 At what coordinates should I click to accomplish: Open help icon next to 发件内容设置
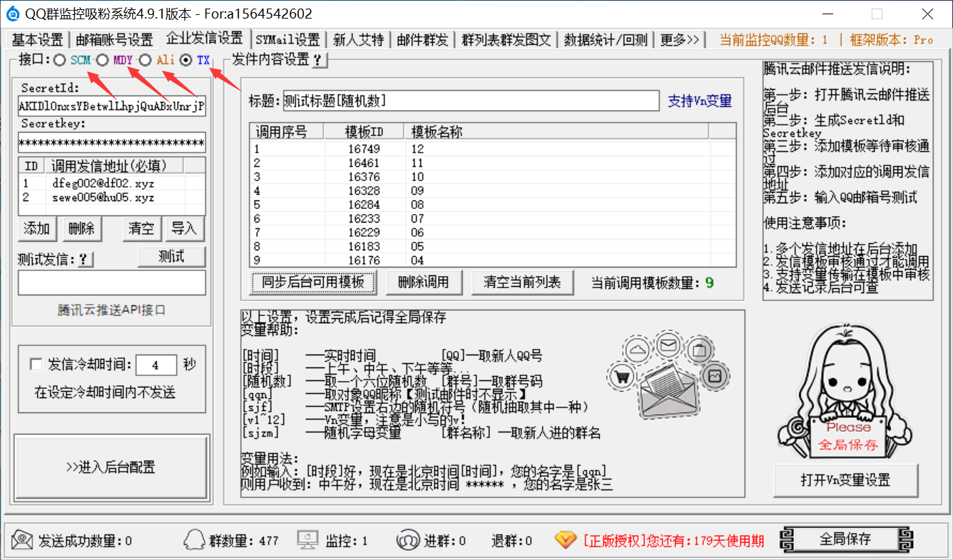tap(319, 61)
